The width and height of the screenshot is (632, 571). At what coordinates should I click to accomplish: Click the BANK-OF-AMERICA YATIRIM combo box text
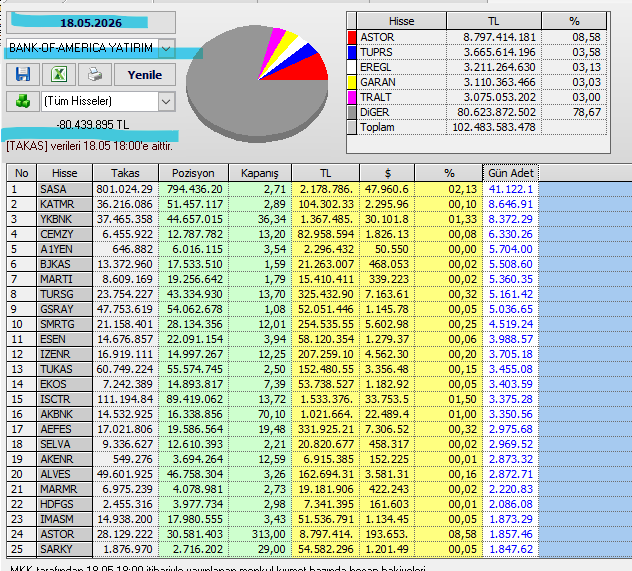click(83, 48)
